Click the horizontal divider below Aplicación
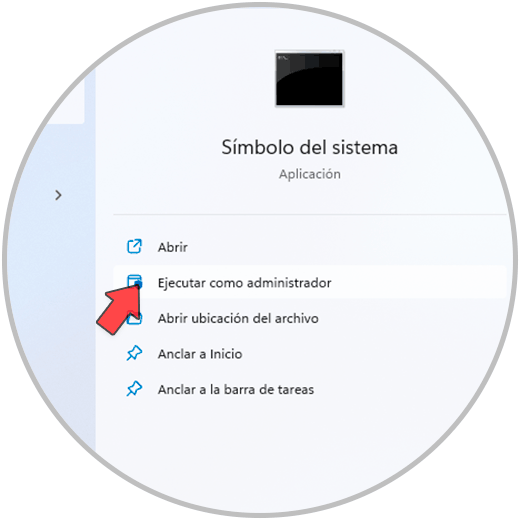This screenshot has width=520, height=520. pyautogui.click(x=310, y=215)
